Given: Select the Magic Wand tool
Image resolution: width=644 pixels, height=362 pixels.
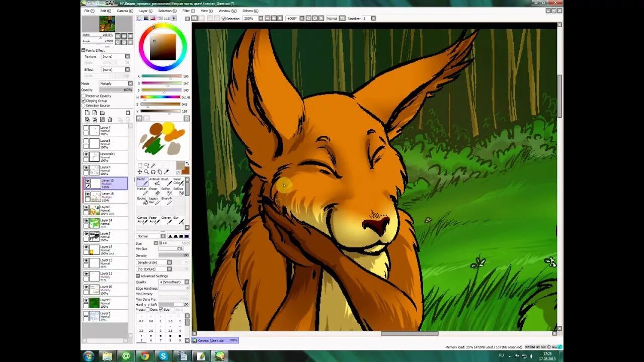Looking at the screenshot, I should pyautogui.click(x=153, y=165).
